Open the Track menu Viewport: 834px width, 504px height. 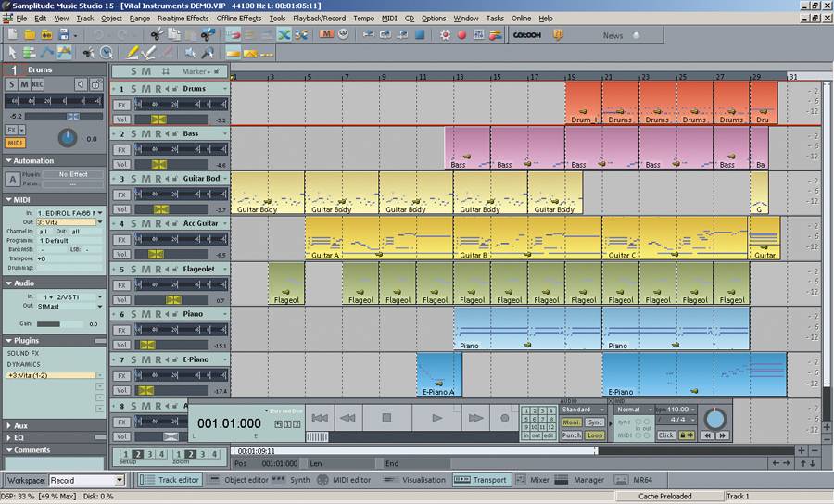point(84,19)
